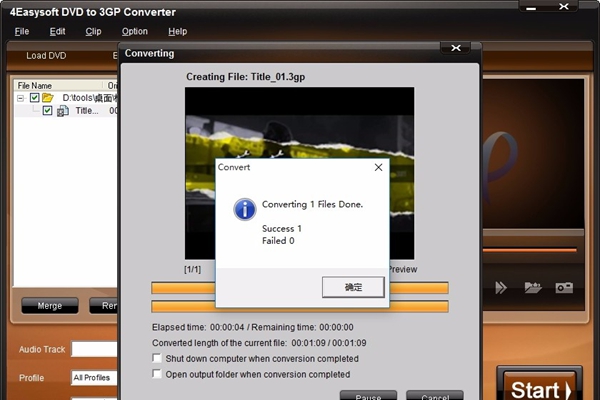
Task: Click the "Elapsed time: 00:00:04" text
Action: pos(198,327)
